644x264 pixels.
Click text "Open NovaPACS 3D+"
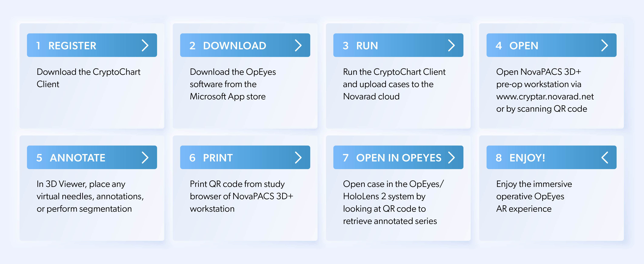point(539,72)
